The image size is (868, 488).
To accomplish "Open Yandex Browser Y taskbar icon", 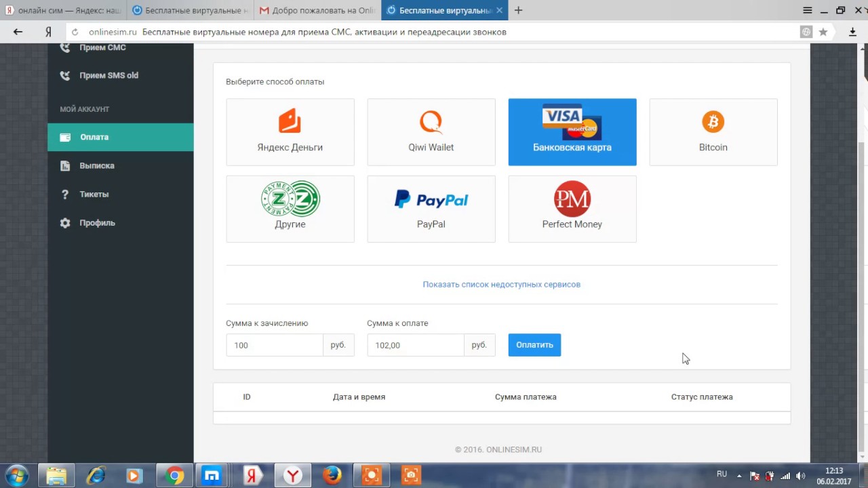I will (292, 476).
